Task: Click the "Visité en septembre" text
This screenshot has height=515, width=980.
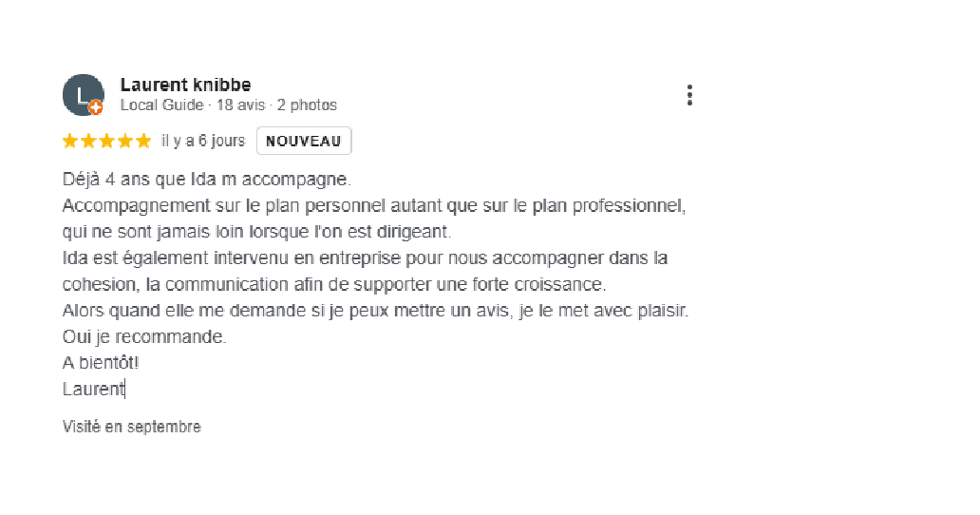Action: 132,427
